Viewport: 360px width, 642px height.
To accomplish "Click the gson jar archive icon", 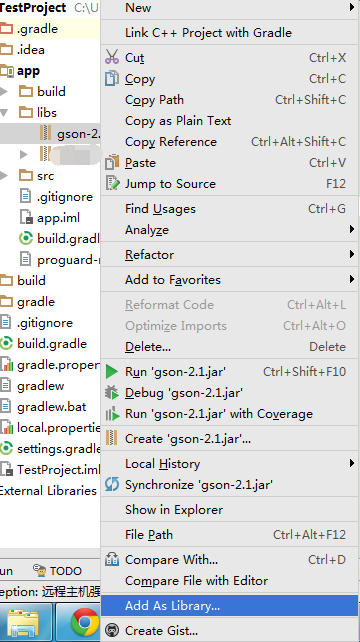I will (46, 133).
